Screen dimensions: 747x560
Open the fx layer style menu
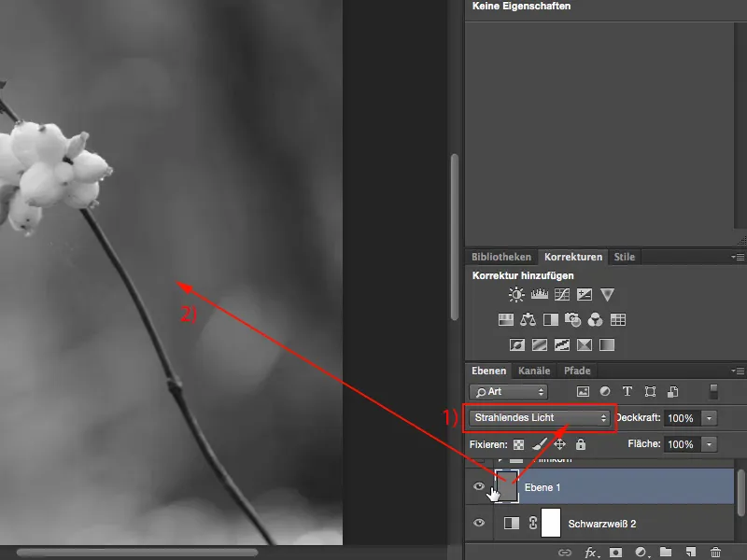coord(592,553)
